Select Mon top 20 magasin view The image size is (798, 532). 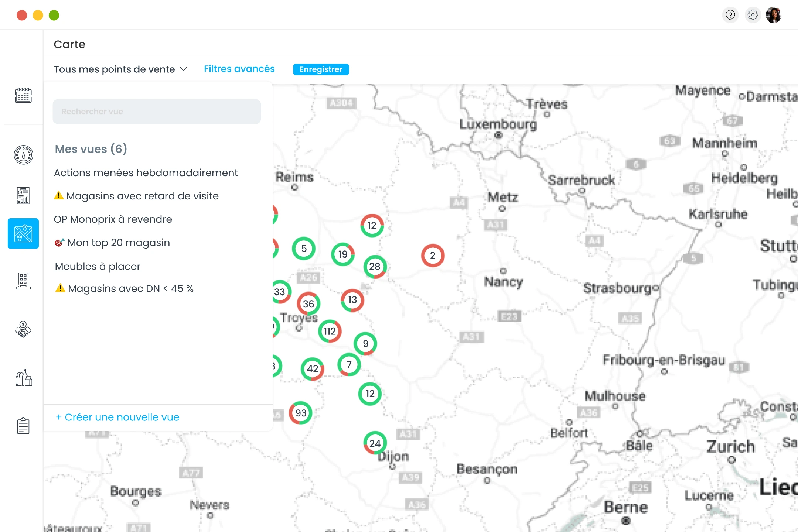pyautogui.click(x=118, y=243)
